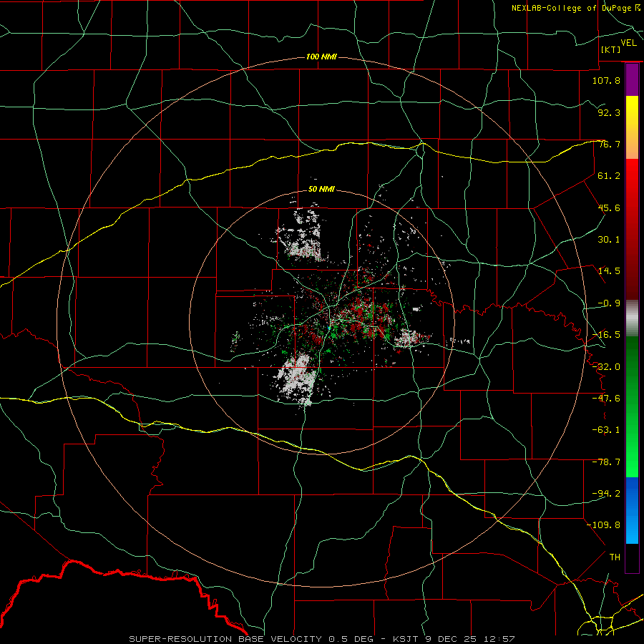Click the TH label near scale bottom
This screenshot has height=644, width=644.
(615, 557)
